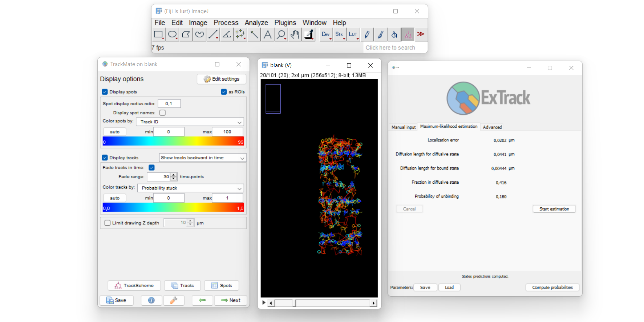Select the Wand tracing tool

[254, 34]
